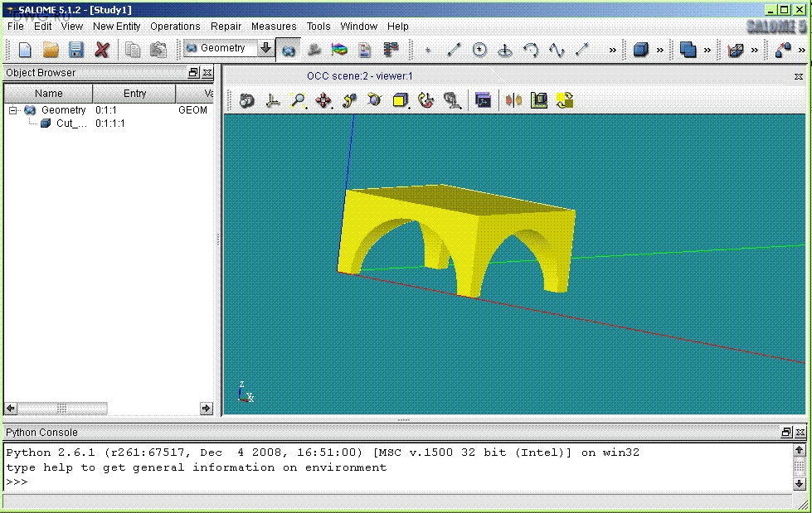
Task: Open the scaling tool in viewer
Action: pos(539,100)
